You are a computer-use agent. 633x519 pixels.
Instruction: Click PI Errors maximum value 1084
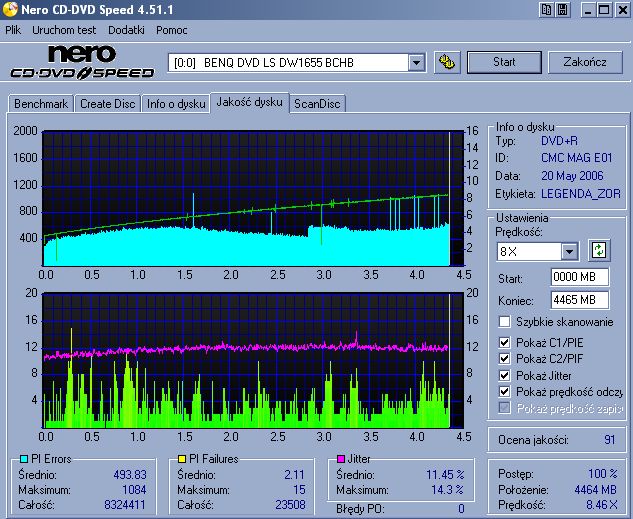[x=134, y=490]
